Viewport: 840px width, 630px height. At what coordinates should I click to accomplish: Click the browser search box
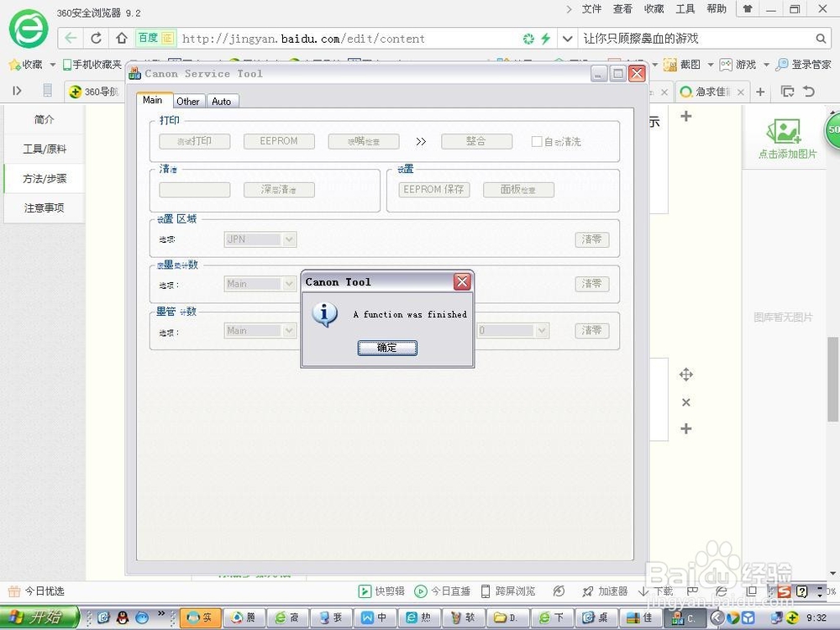pyautogui.click(x=696, y=39)
